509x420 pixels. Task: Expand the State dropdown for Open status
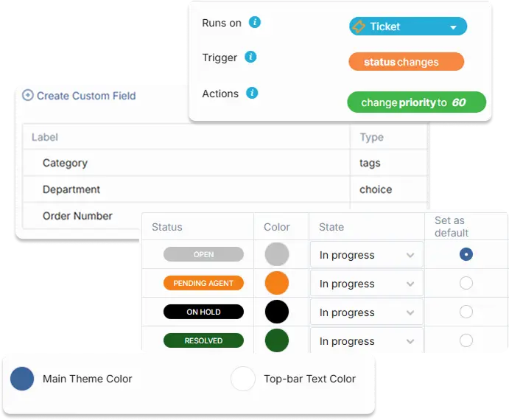(366, 255)
